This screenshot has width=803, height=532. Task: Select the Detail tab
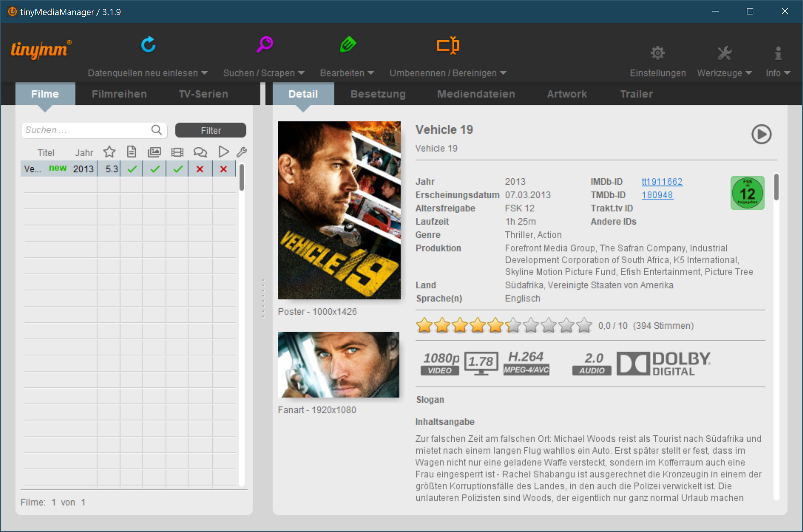click(x=303, y=94)
